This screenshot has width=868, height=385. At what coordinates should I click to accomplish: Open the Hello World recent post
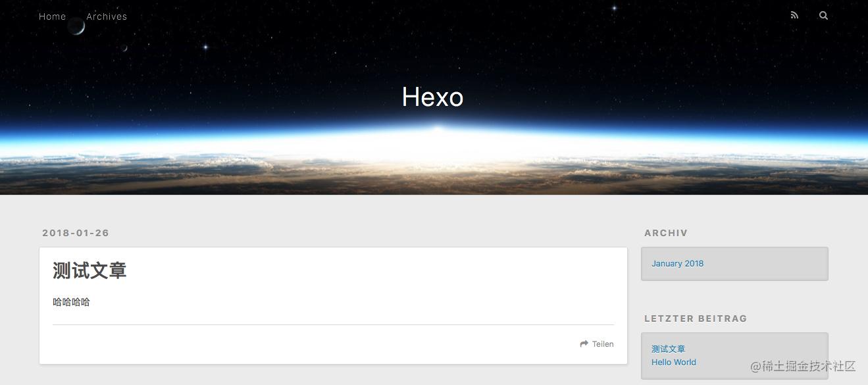[x=674, y=362]
